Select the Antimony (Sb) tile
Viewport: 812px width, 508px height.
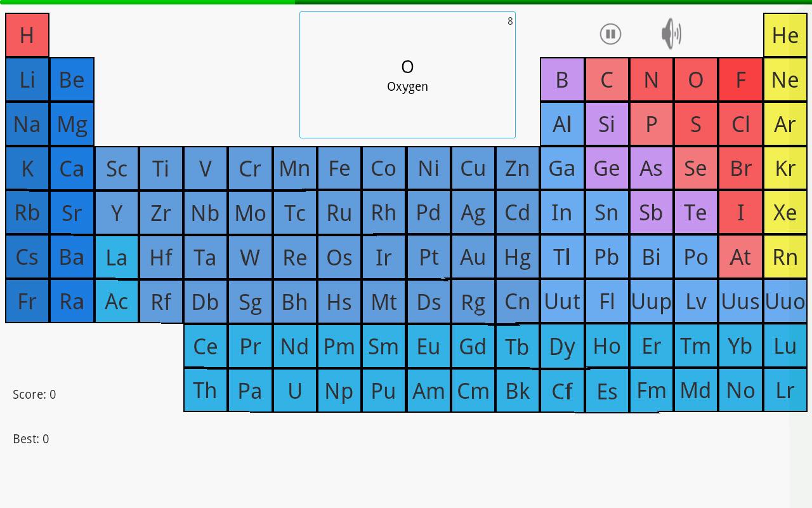[x=651, y=213]
